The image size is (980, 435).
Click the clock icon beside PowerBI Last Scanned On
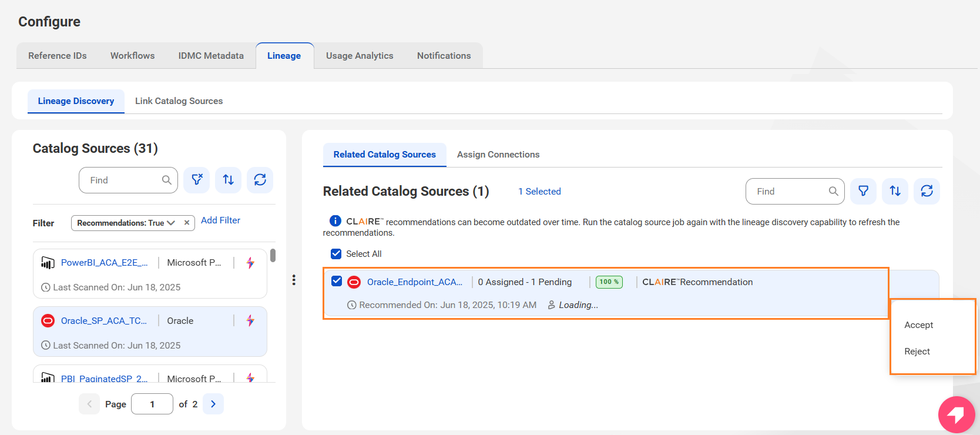[x=46, y=287]
